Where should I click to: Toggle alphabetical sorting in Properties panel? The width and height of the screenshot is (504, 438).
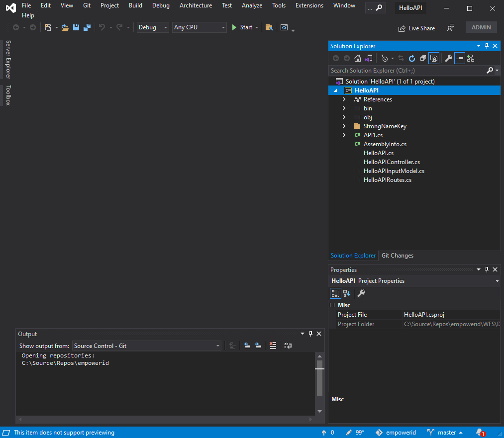pyautogui.click(x=346, y=293)
